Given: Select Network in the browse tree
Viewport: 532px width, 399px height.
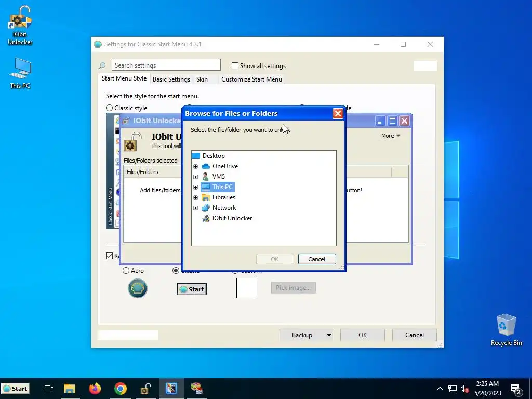Looking at the screenshot, I should click(224, 208).
